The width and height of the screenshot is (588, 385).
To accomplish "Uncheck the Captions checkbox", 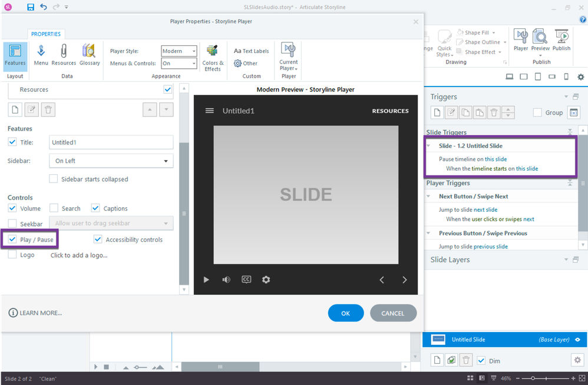I will (x=95, y=208).
